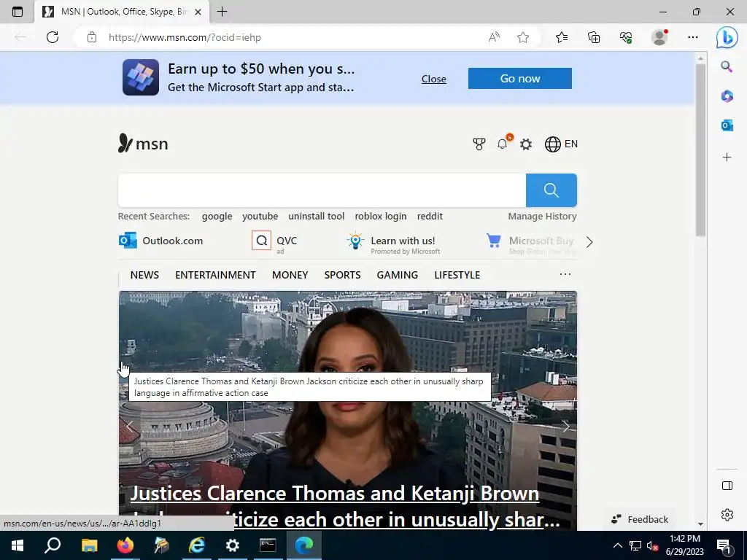This screenshot has height=560, width=747.
Task: Open the Favorites list icon
Action: pyautogui.click(x=562, y=37)
